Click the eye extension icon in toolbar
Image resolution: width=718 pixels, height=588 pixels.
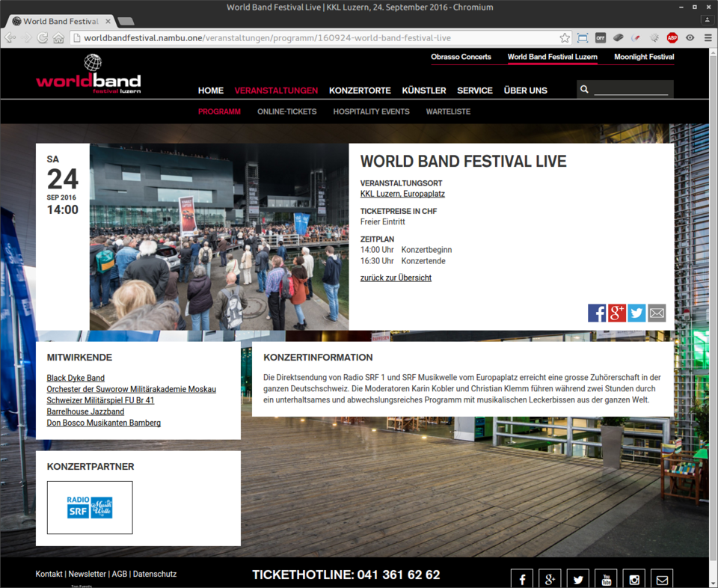coord(690,38)
